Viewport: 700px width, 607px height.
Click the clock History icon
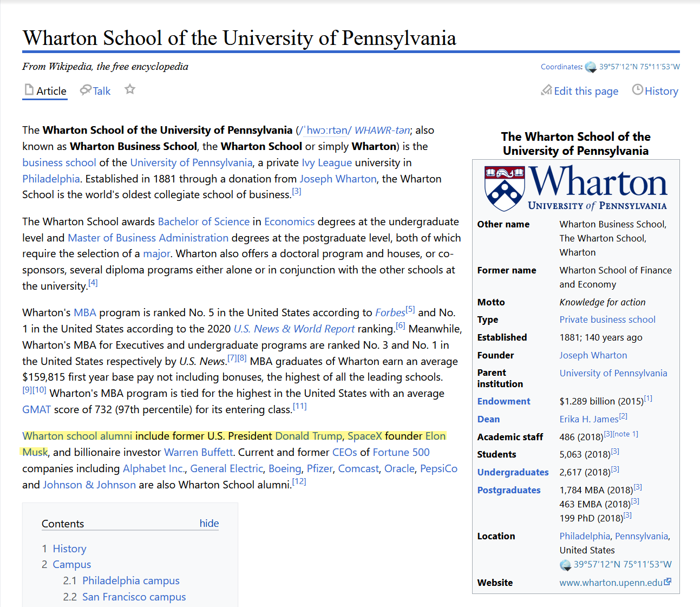[x=638, y=90]
